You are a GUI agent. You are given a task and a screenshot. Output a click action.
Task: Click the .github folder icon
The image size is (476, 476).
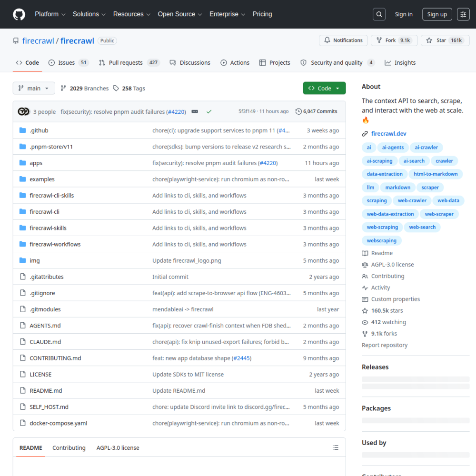coord(22,130)
